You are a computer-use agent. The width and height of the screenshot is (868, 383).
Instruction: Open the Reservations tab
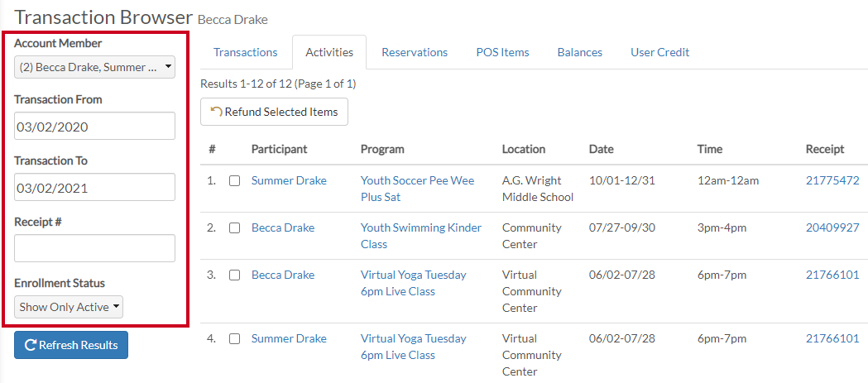[415, 53]
